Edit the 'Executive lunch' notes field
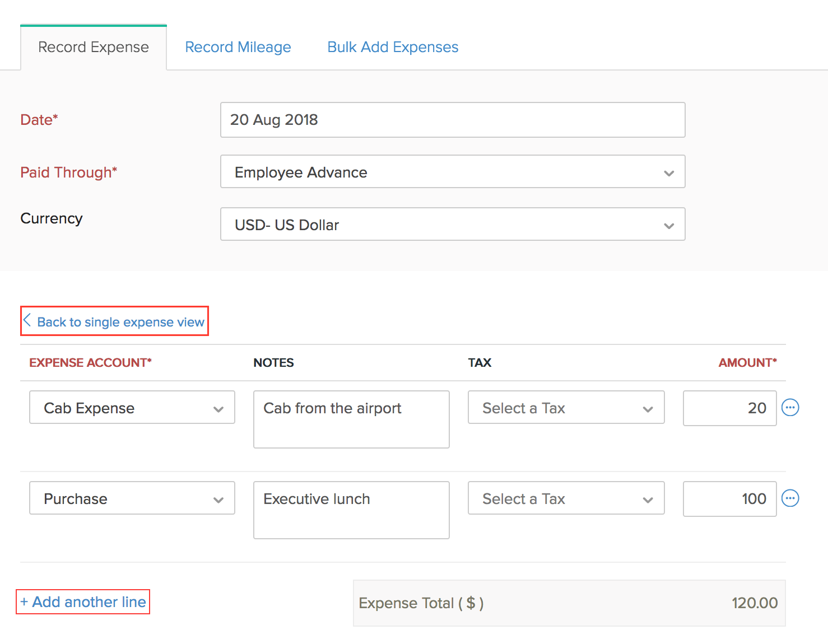Image resolution: width=828 pixels, height=644 pixels. pyautogui.click(x=351, y=510)
